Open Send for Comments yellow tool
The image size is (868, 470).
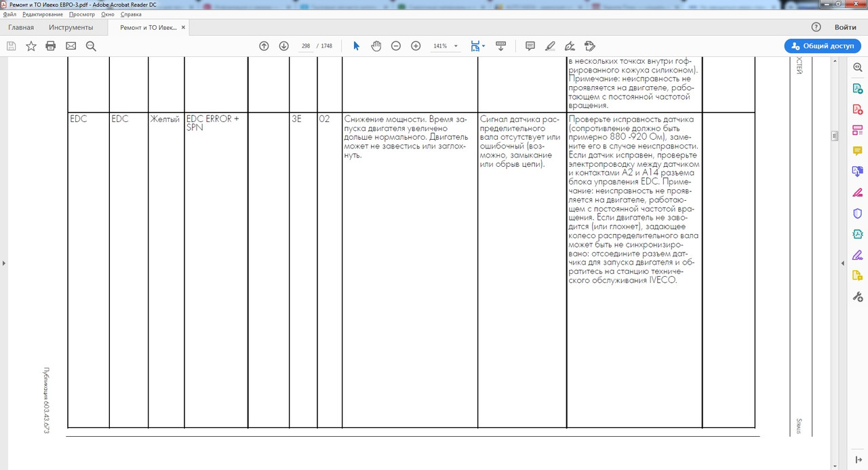coord(857,276)
